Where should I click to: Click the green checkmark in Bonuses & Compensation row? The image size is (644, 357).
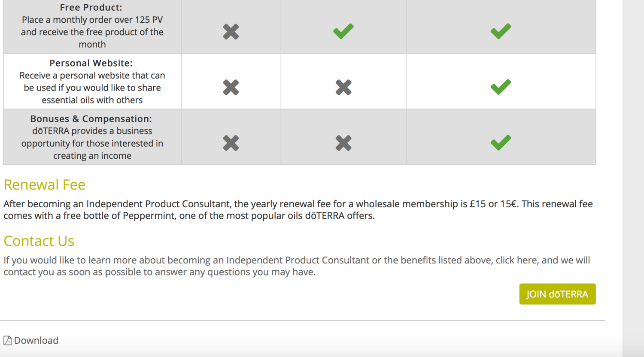(x=501, y=143)
